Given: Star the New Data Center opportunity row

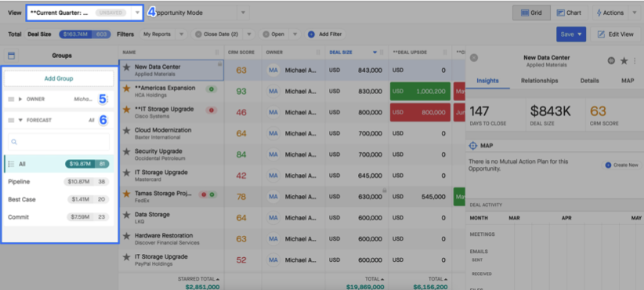Looking at the screenshot, I should [x=126, y=67].
